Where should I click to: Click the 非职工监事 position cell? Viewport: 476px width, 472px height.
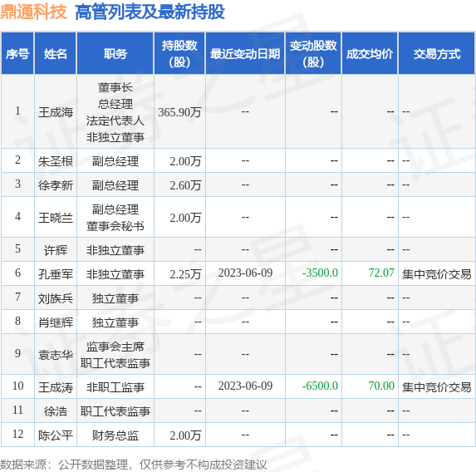(x=115, y=387)
